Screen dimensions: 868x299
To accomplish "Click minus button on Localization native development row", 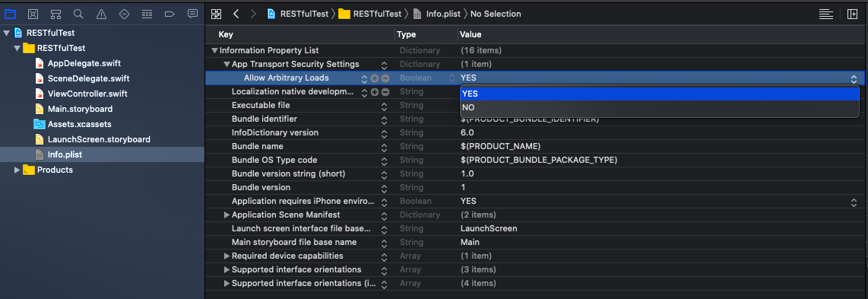I will pyautogui.click(x=385, y=92).
